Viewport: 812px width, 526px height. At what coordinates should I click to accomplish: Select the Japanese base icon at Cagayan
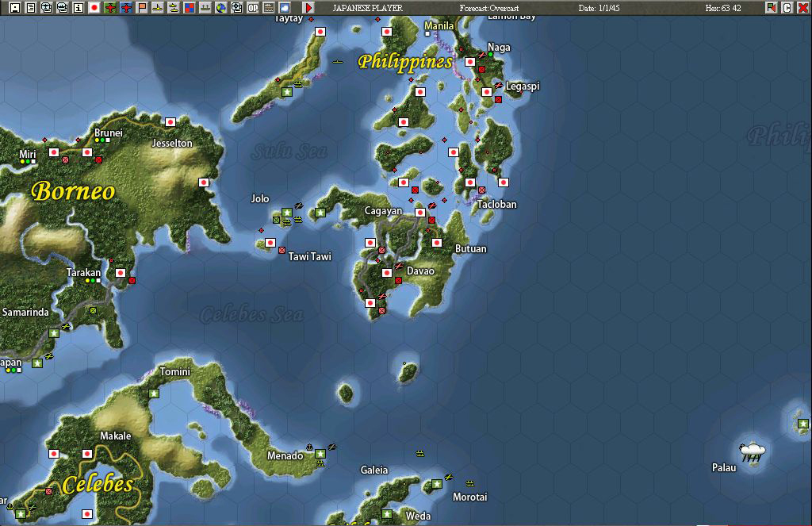click(x=420, y=213)
